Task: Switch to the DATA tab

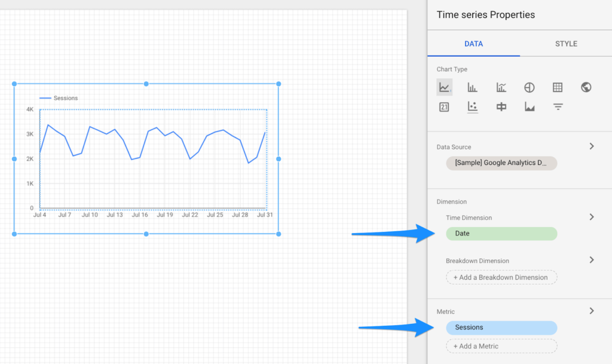Action: click(473, 44)
